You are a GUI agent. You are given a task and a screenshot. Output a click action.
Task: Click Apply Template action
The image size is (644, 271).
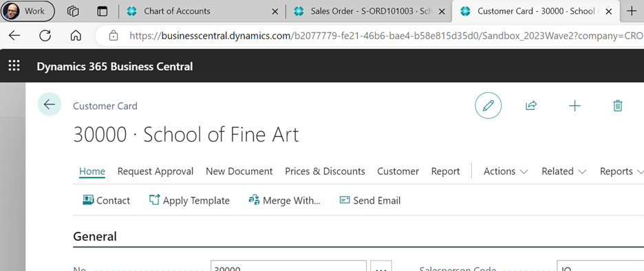(189, 200)
